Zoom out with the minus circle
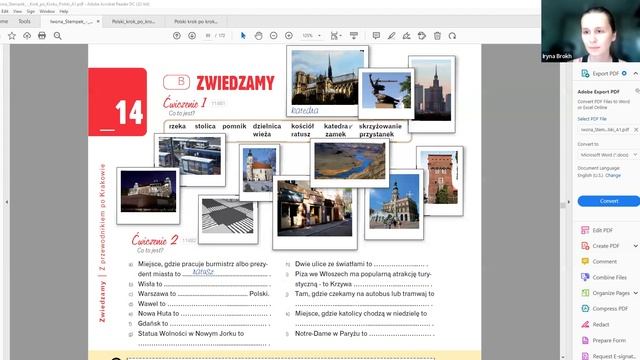This screenshot has height=360, width=640. 273,36
